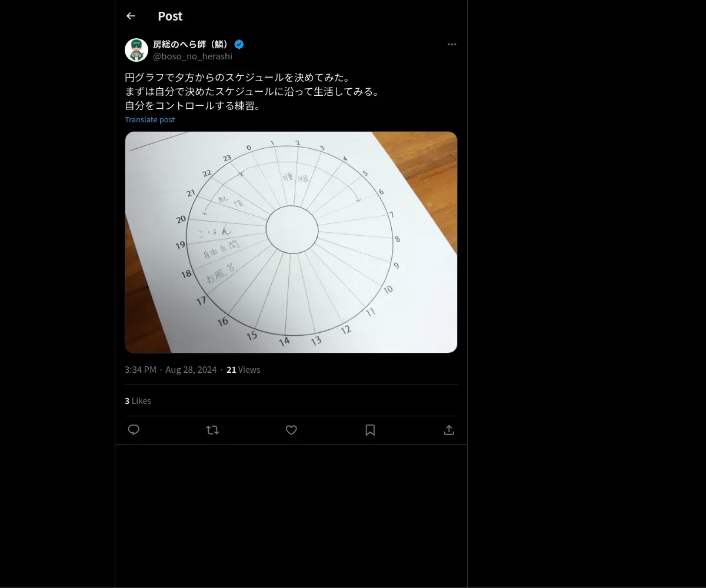Click the display name 房総のへら師（鱗）
This screenshot has width=706, height=588.
191,44
